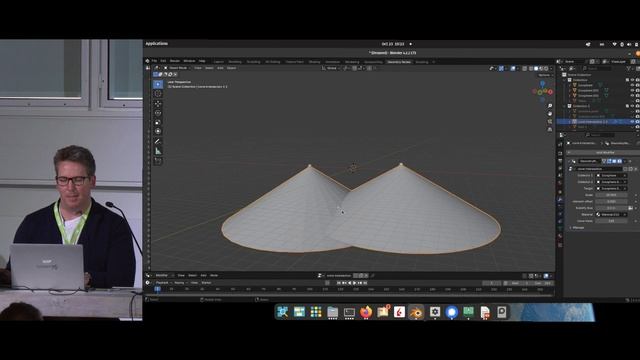Switch to the Layout workspace tab
Screen dimensions: 640x360
219,62
